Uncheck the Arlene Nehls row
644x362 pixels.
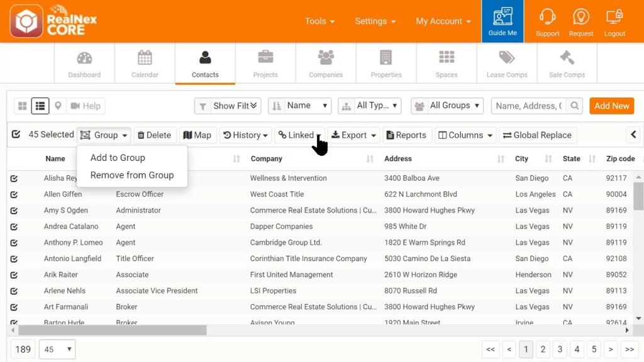point(14,291)
